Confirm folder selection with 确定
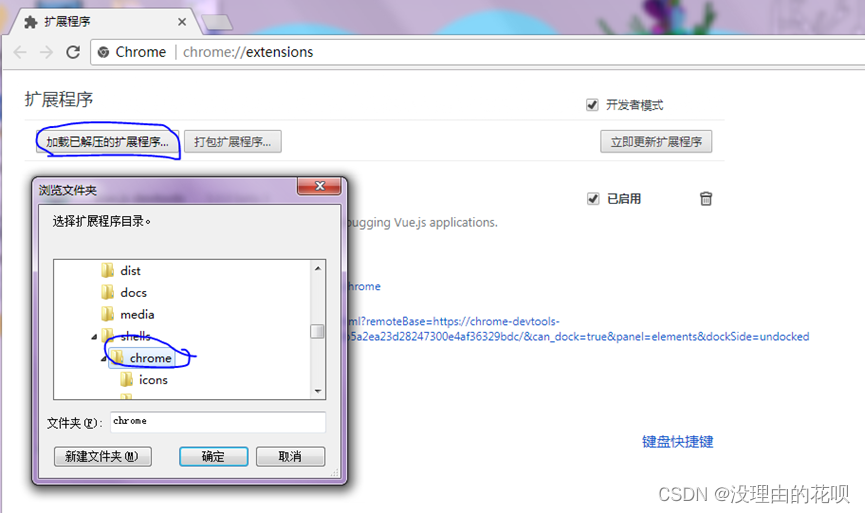865x513 pixels. (213, 456)
